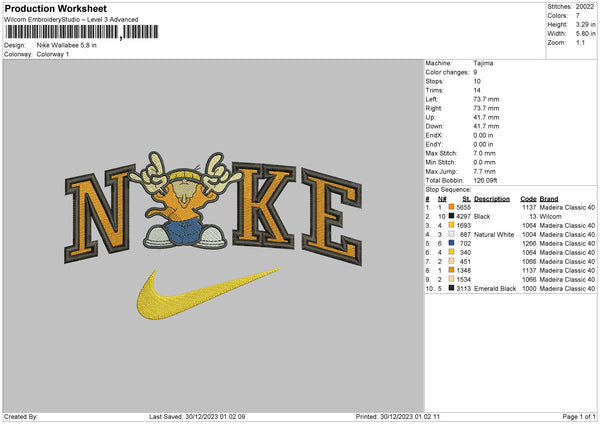Click the "Stop Sequence:" heading
Viewport: 600px width, 424px height.
[x=448, y=189]
